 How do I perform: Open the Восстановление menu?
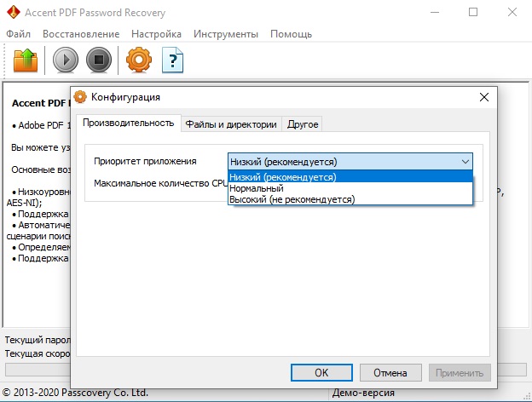coord(81,34)
